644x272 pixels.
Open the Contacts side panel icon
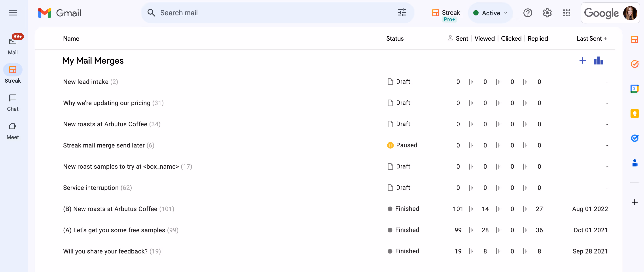tap(634, 163)
